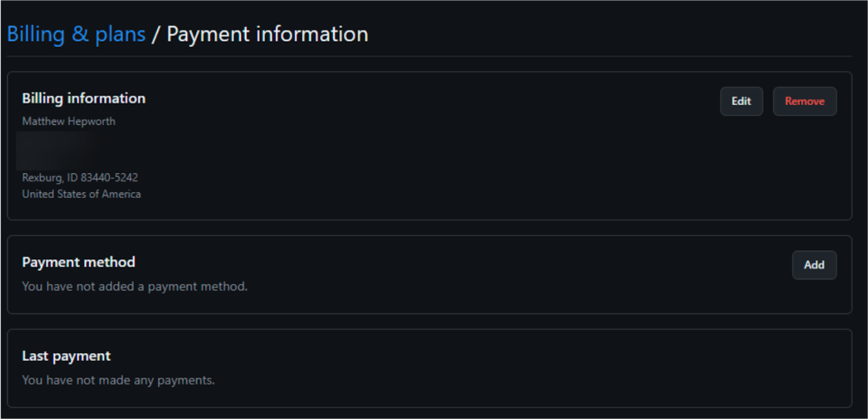Select the Billing information heading
Screen dimensions: 868x419
[x=84, y=98]
